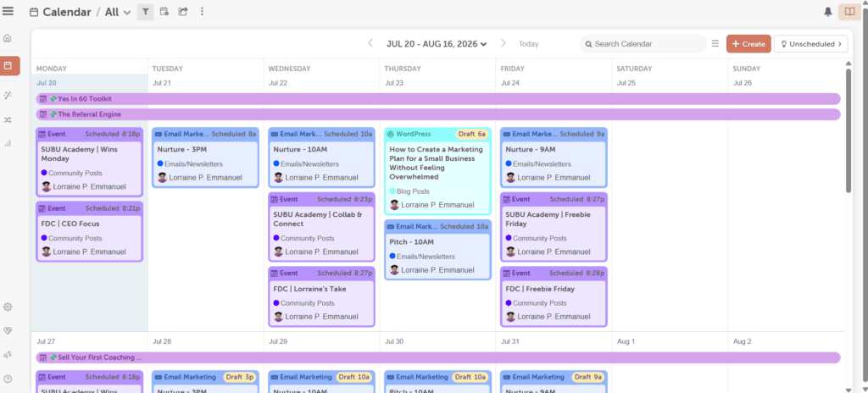
Task: Open the Pitch - 10AM email on Jul 23
Action: coord(438,250)
